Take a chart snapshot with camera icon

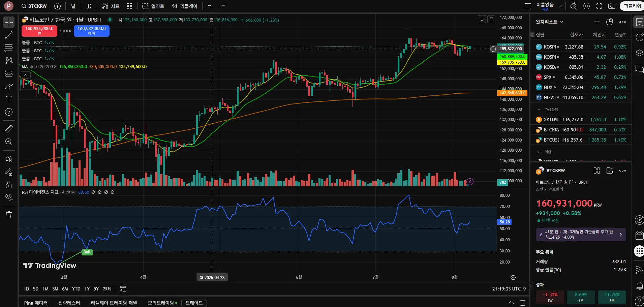[612, 6]
